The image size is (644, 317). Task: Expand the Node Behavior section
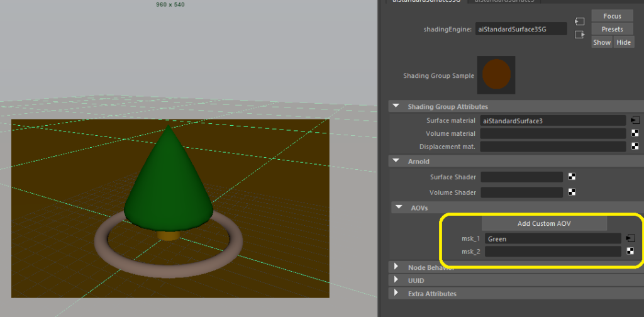[396, 267]
